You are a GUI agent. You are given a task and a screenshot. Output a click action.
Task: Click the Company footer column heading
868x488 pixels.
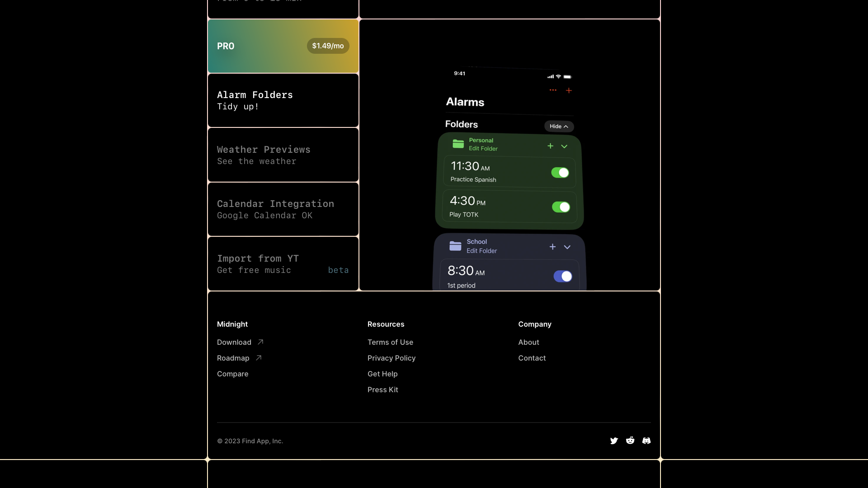[x=535, y=324]
